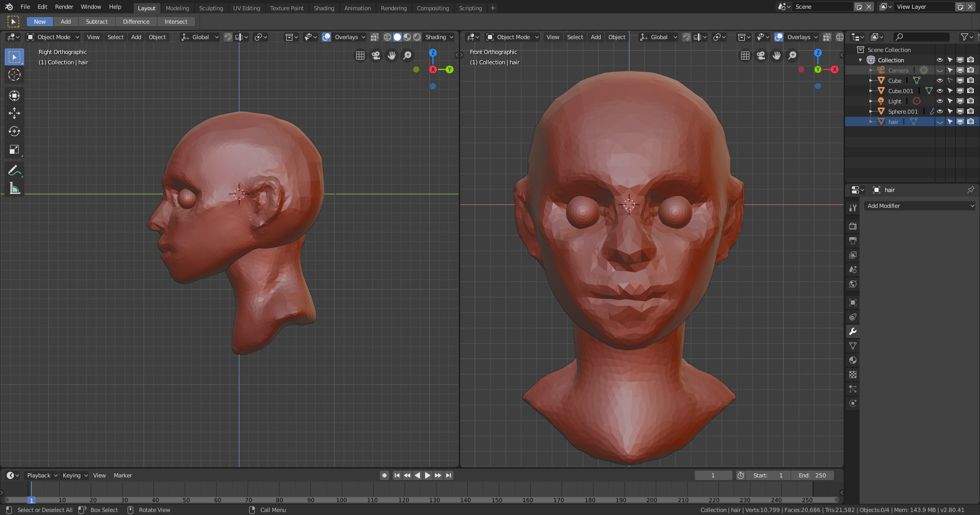
Task: Open the Object properties tab
Action: (853, 303)
